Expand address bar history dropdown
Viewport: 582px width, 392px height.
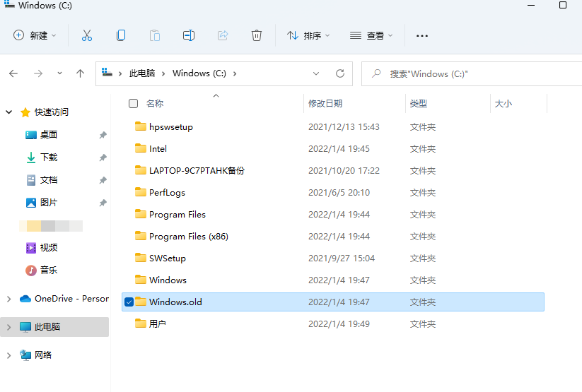[316, 73]
